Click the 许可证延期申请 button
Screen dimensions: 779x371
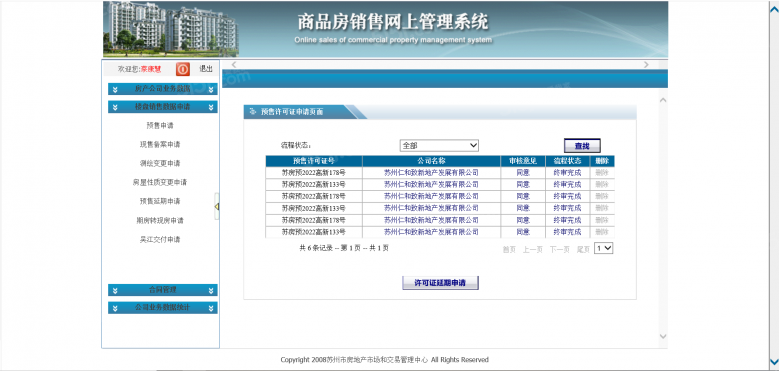[x=440, y=283]
